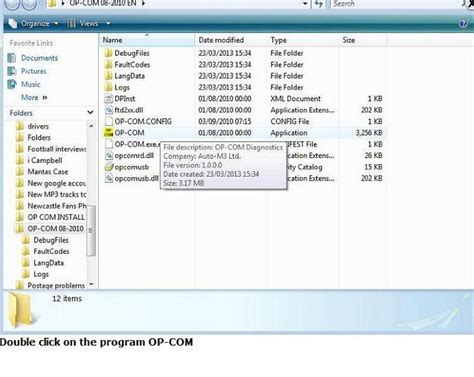Select the OP-COM.exe manifest file icon

108,144
